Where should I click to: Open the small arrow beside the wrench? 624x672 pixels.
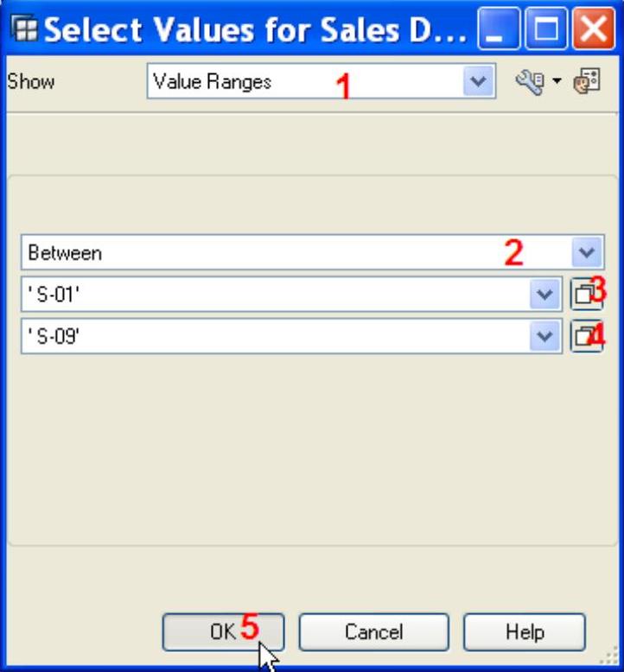557,82
